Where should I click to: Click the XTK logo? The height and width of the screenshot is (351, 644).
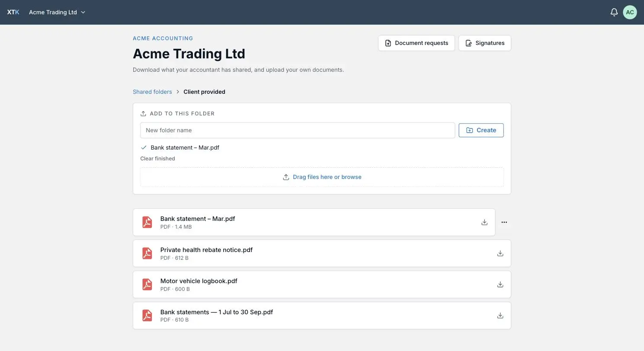point(13,12)
